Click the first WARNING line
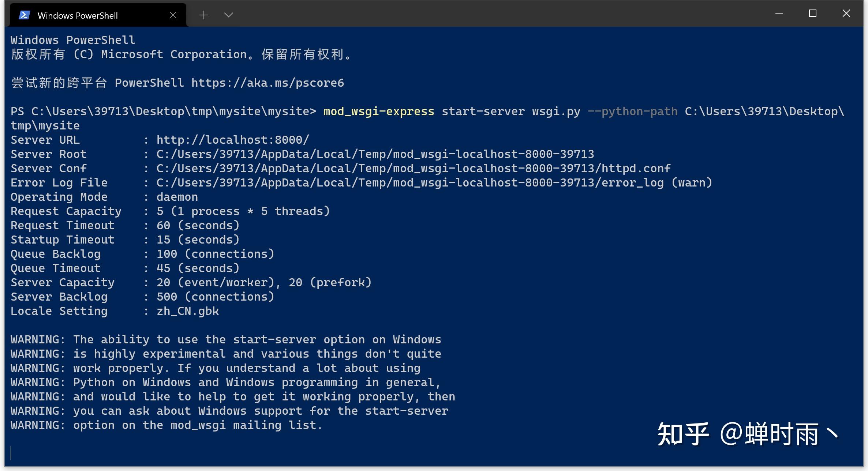The image size is (868, 471). [x=226, y=339]
